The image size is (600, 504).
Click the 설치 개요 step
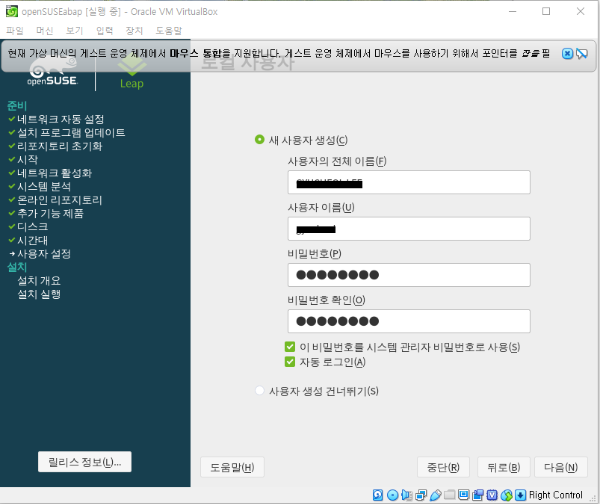pos(39,281)
